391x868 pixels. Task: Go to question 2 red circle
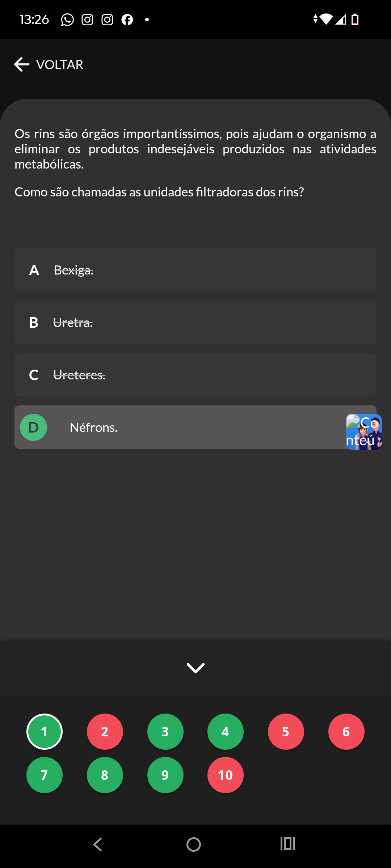[105, 732]
